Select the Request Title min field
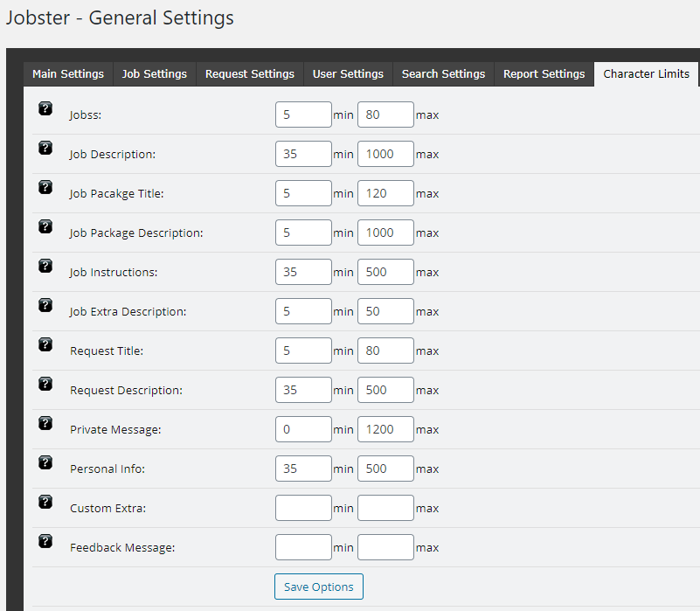700x611 pixels. (x=303, y=351)
